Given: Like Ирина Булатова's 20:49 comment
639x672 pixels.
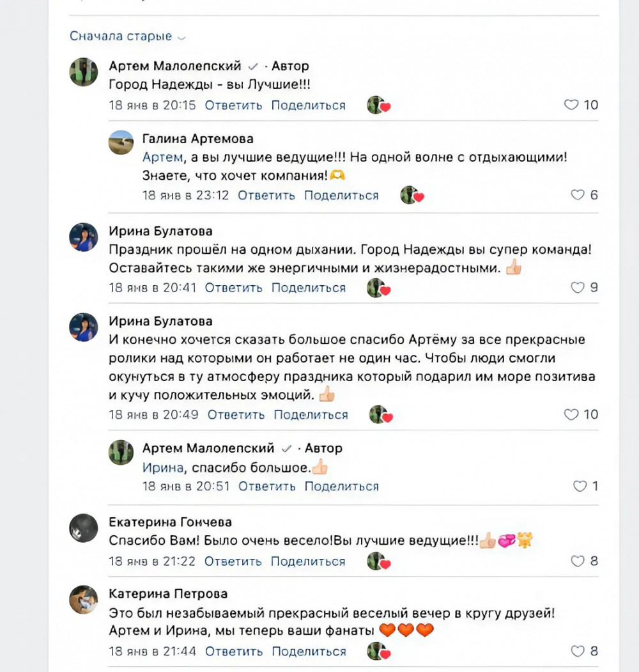Looking at the screenshot, I should (x=571, y=414).
